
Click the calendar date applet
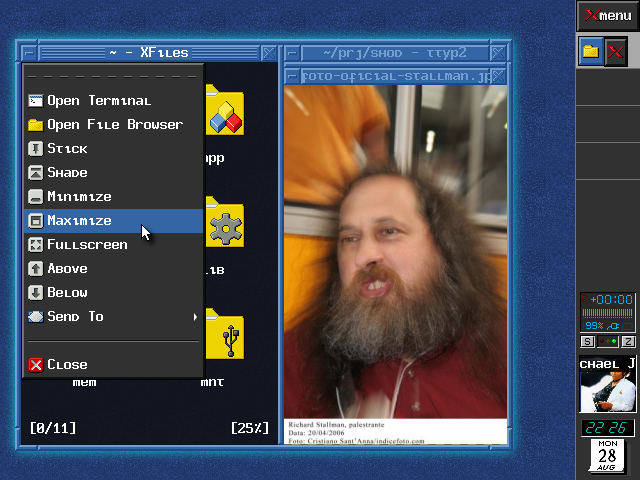coord(608,456)
